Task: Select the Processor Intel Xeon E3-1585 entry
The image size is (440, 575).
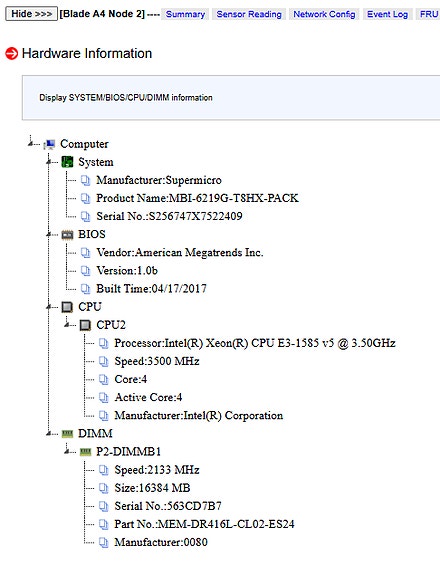Action: coord(255,343)
